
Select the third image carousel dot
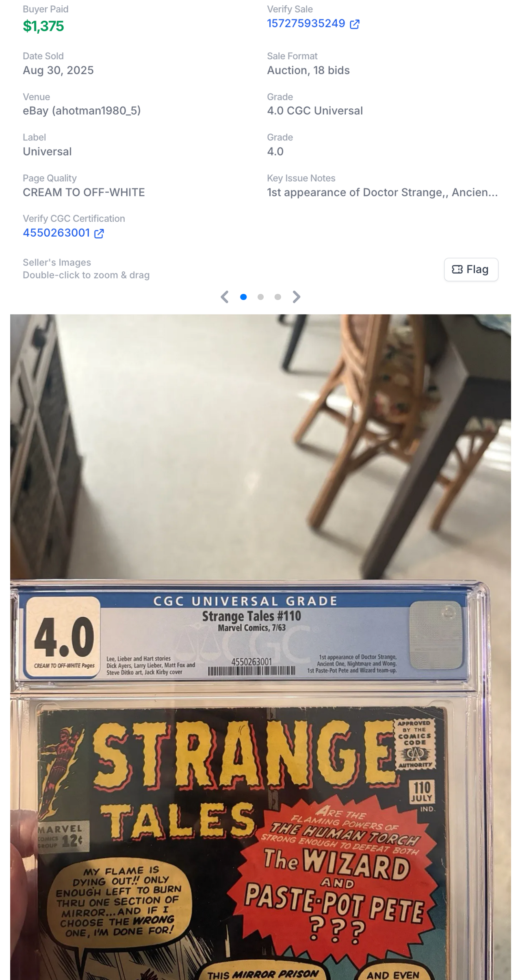[277, 297]
